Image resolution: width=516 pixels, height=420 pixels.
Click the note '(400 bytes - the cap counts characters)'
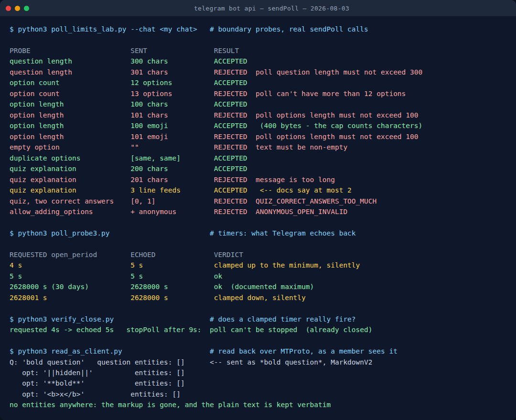341,126
